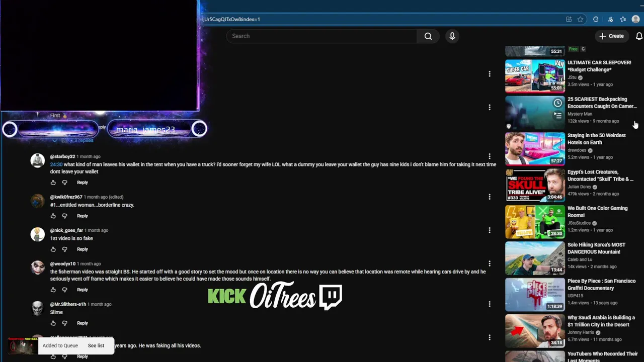The image size is (644, 362).
Task: Like the '1st video is so fake' comment
Action: [53, 249]
